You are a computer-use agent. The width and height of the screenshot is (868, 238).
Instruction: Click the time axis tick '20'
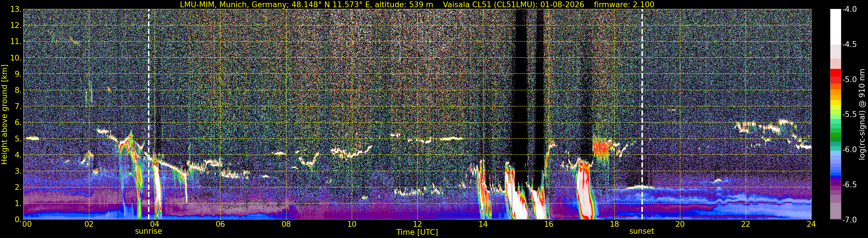[680, 224]
